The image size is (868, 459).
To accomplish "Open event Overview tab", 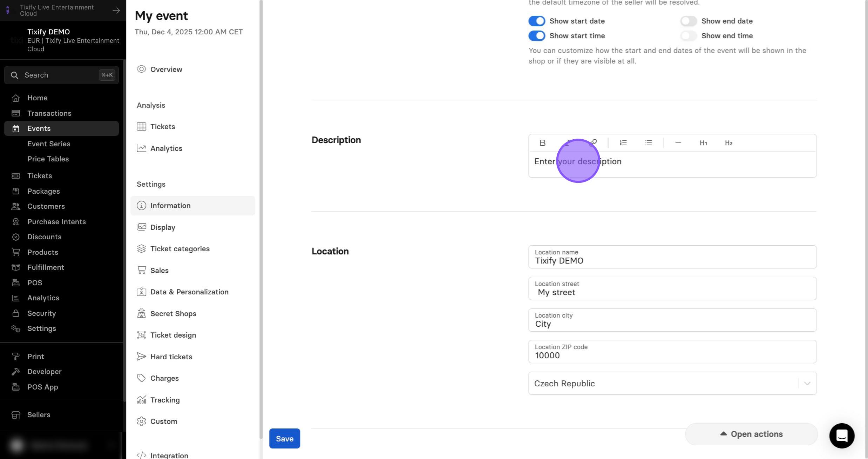I will click(x=193, y=69).
